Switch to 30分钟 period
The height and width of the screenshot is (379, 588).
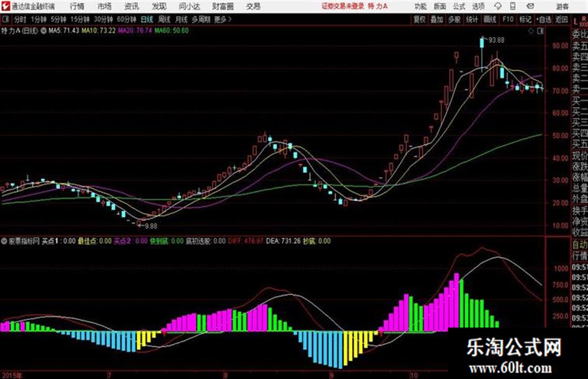pos(103,19)
